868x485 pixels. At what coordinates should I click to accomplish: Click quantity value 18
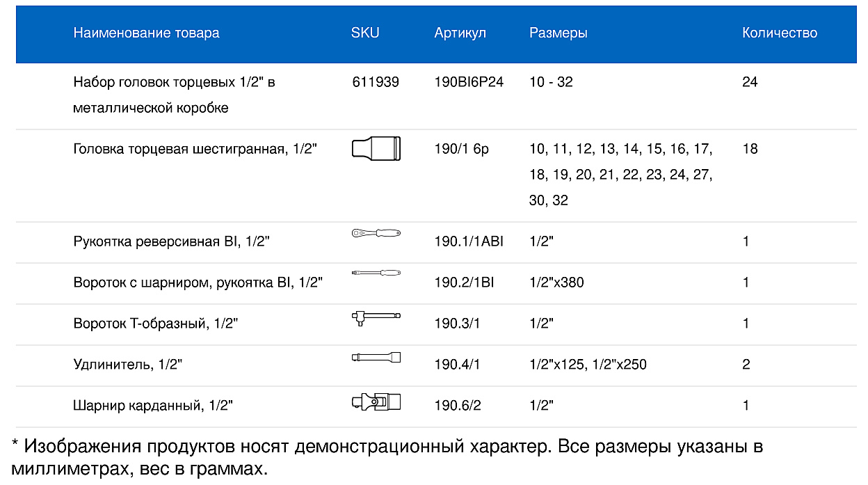click(750, 149)
